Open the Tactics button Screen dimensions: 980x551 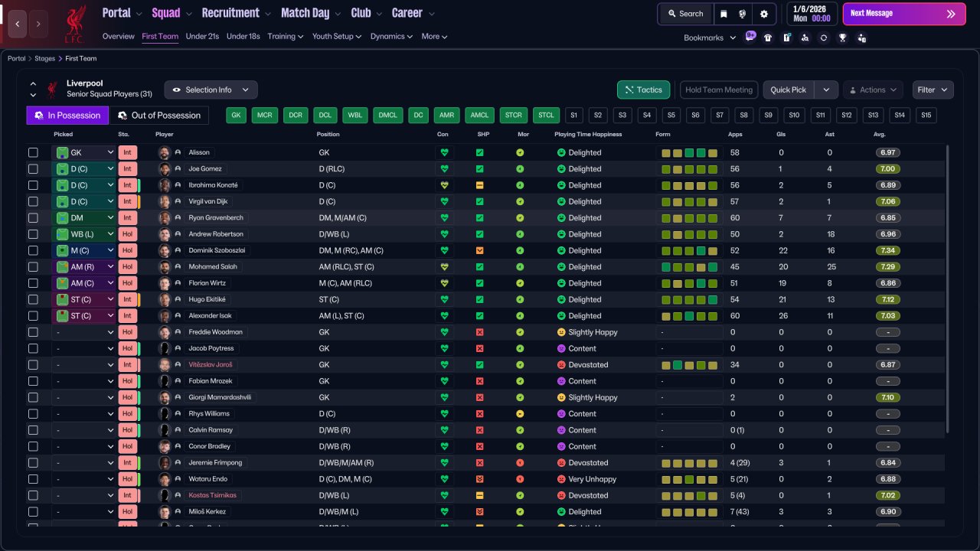click(x=643, y=90)
